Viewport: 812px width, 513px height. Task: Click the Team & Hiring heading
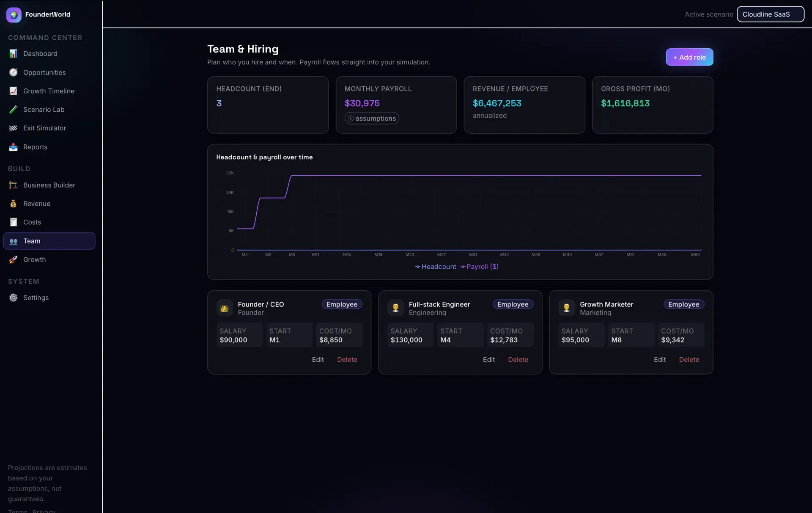[243, 49]
